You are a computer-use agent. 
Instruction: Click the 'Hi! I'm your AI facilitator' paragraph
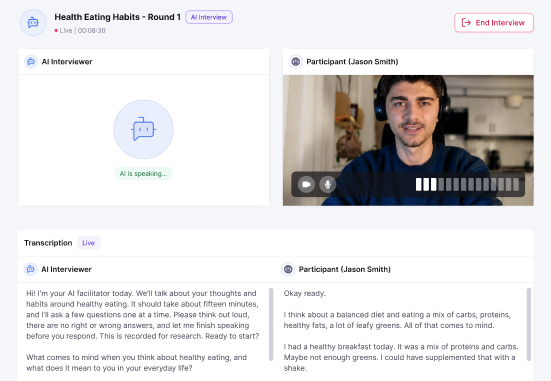[x=143, y=315]
